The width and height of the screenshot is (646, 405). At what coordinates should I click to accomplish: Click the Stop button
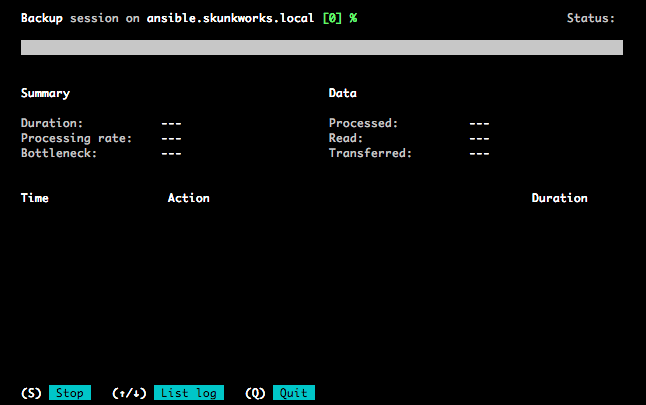(70, 393)
